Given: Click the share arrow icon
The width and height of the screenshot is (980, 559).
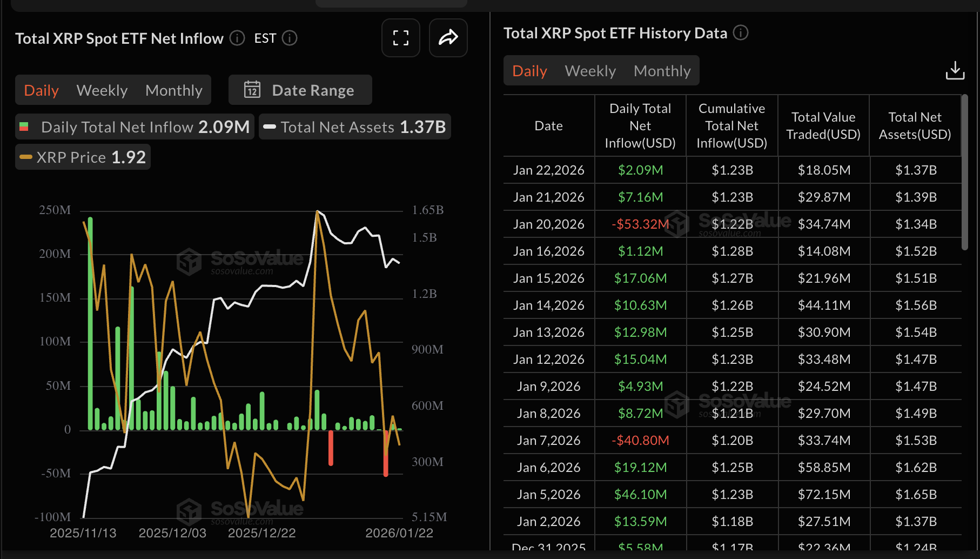Looking at the screenshot, I should click(x=448, y=38).
